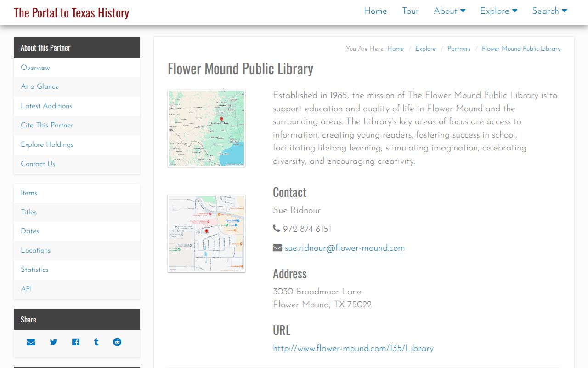
Task: Browse Items in sidebar
Action: tap(77, 193)
